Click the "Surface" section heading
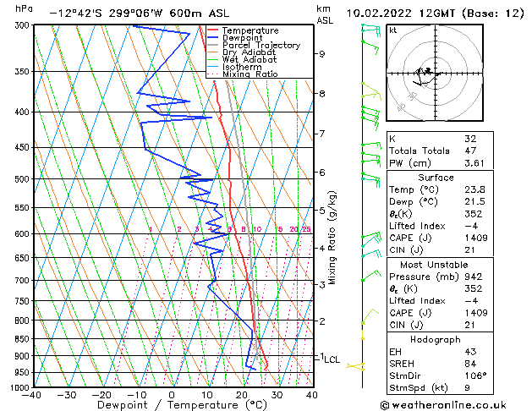Screen dimensions: 532x411 [x=436, y=178]
